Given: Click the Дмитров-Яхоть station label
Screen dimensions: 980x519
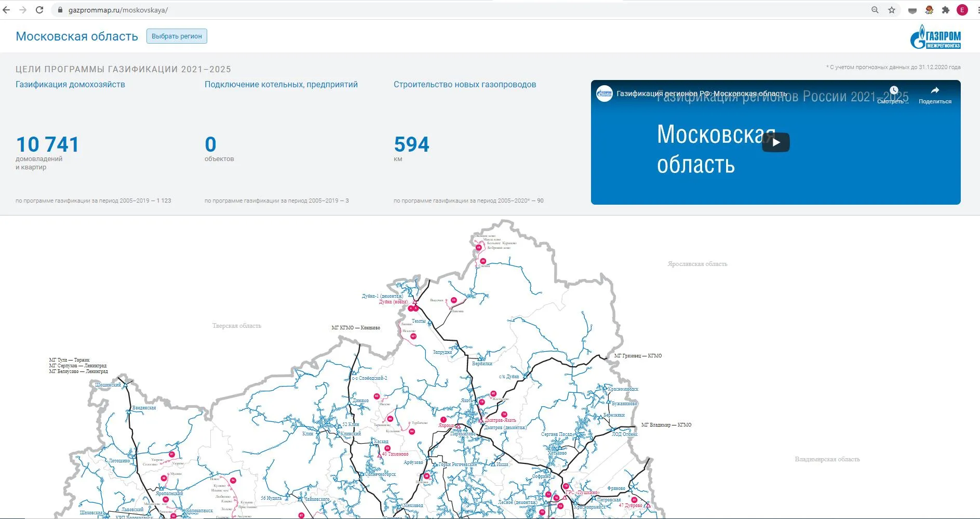Looking at the screenshot, I should pos(500,420).
